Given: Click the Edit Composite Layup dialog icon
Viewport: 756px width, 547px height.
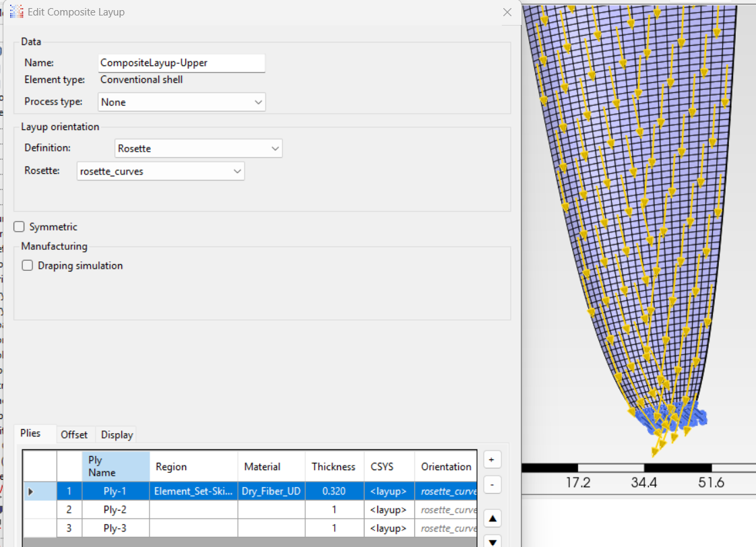Looking at the screenshot, I should (x=16, y=11).
